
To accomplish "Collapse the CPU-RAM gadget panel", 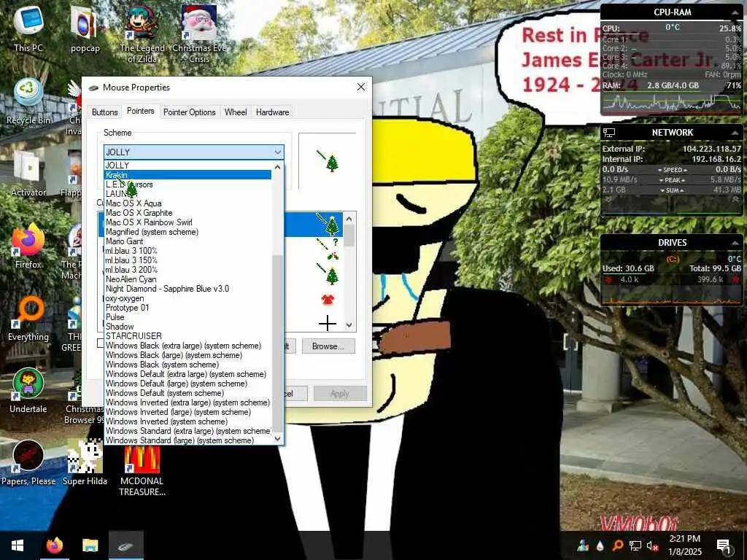I will pyautogui.click(x=735, y=13).
